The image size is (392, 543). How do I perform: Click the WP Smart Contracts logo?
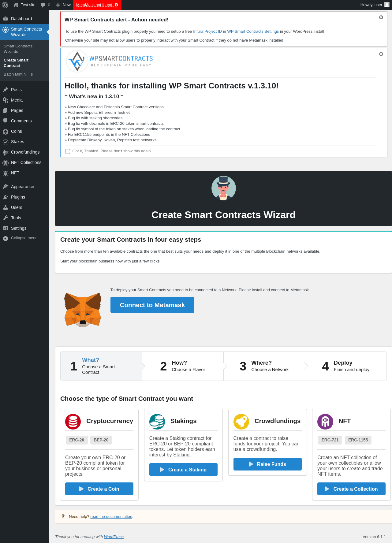[110, 61]
